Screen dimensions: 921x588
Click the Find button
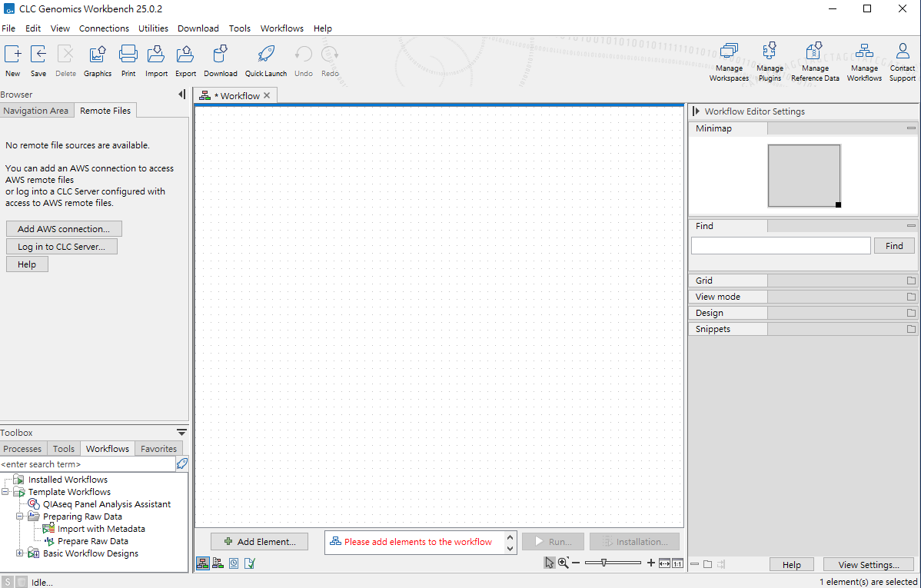coord(894,245)
